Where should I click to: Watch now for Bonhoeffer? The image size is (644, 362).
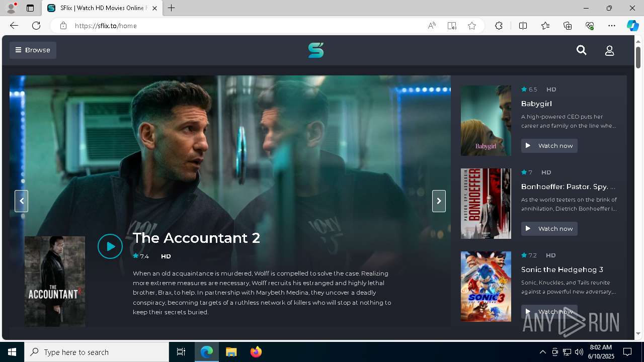[x=549, y=229]
